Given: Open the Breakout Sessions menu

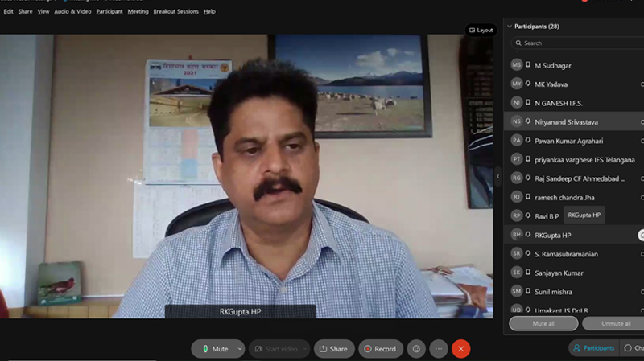Looking at the screenshot, I should tap(175, 12).
